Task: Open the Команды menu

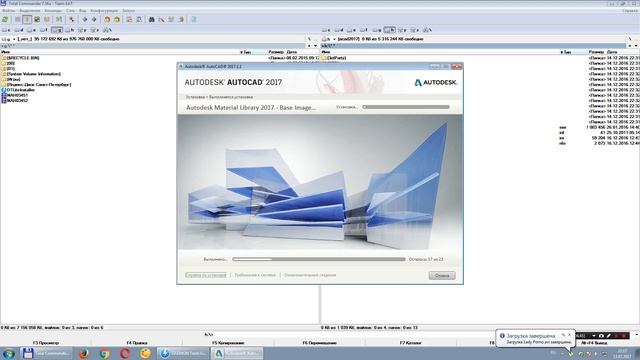Action: pos(53,11)
